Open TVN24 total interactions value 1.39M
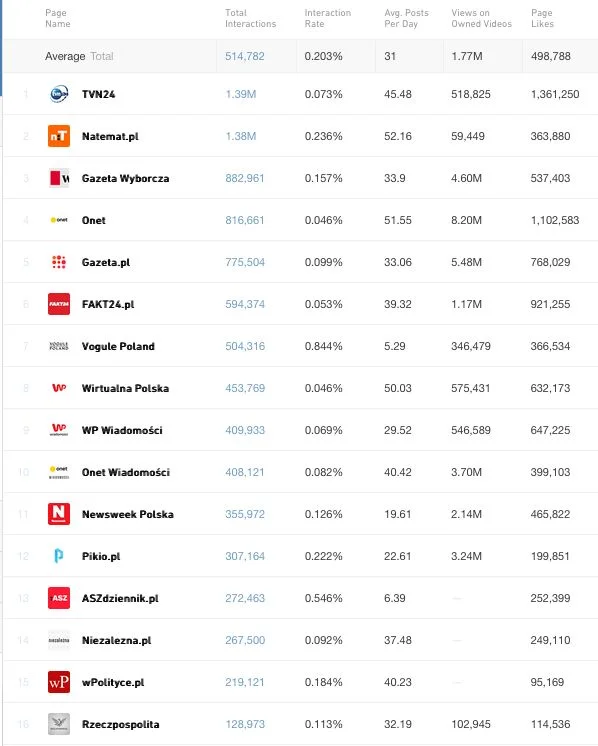 click(x=241, y=94)
